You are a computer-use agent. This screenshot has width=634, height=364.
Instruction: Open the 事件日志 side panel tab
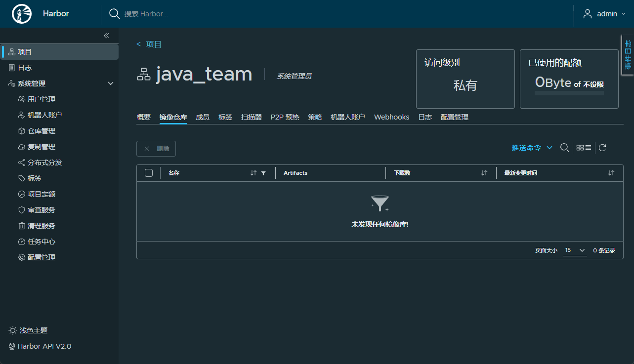(628, 55)
